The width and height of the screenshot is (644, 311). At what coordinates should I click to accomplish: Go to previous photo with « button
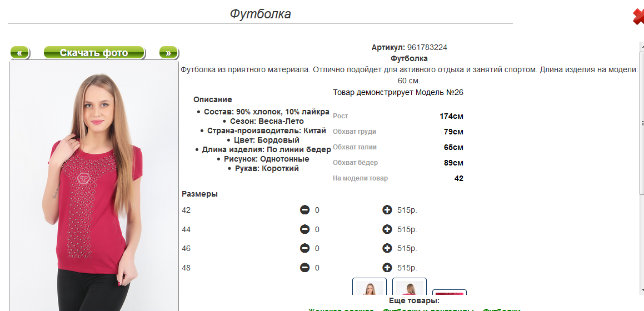(19, 53)
